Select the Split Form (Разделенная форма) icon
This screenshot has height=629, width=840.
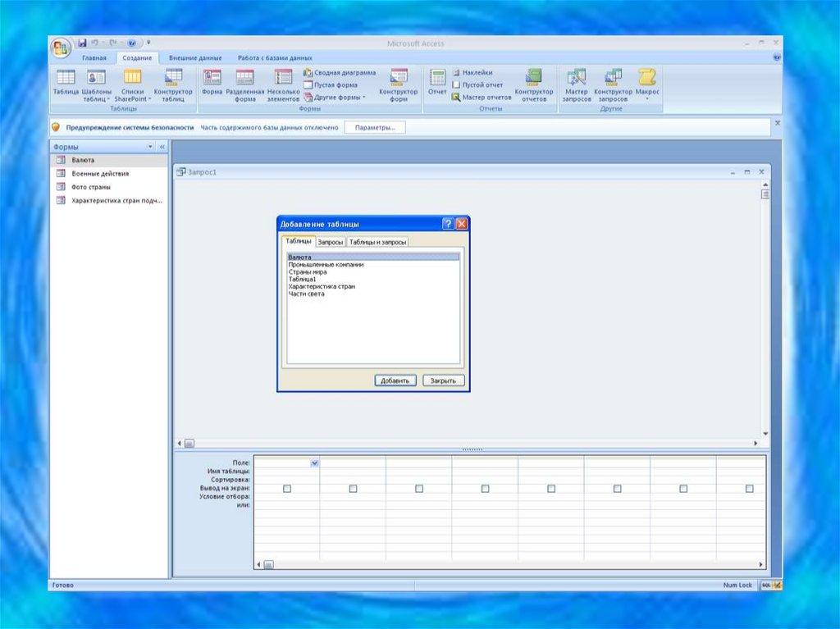point(244,80)
